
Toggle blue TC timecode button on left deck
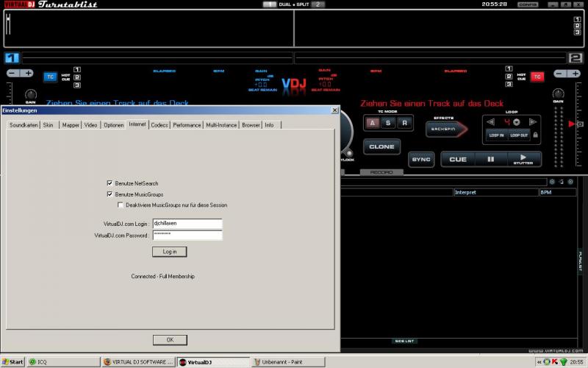[50, 77]
